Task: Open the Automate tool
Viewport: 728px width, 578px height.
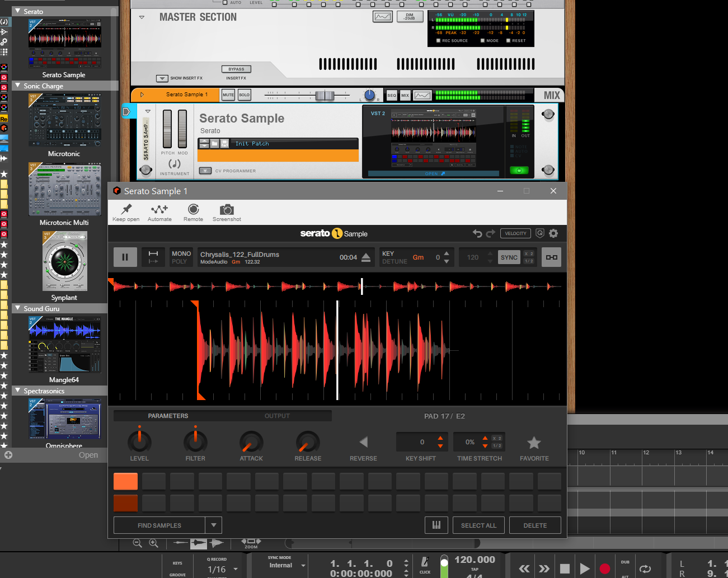Action: [x=159, y=209]
